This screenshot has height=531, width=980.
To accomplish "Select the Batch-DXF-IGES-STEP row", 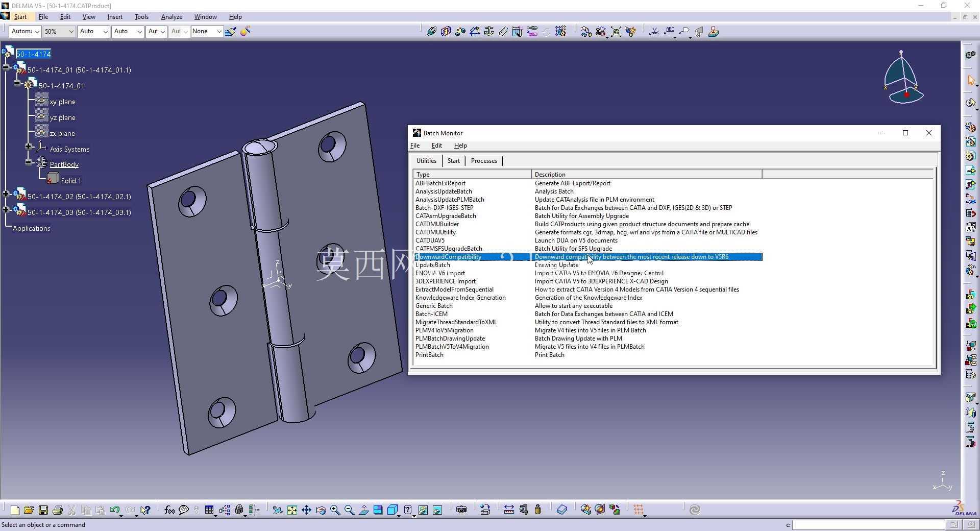I will click(587, 208).
